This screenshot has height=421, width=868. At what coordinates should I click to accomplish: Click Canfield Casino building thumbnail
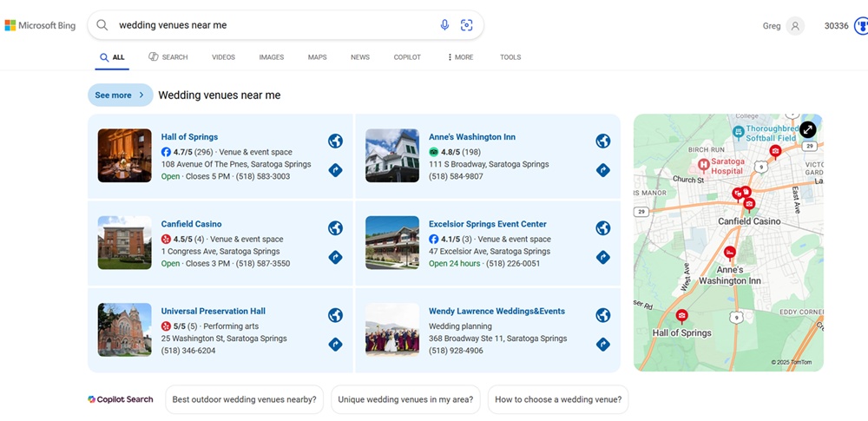(x=124, y=243)
